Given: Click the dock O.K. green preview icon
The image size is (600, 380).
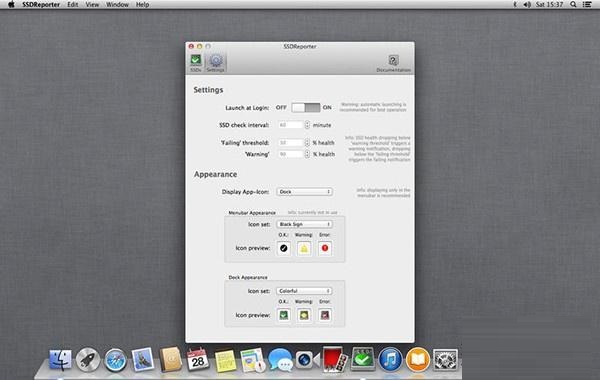Looking at the screenshot, I should (284, 315).
